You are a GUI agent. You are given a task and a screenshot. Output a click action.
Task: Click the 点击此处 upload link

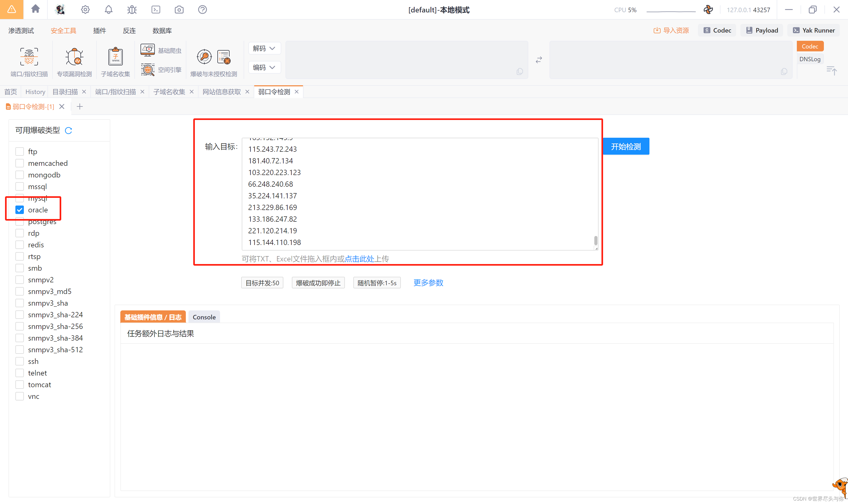(360, 259)
